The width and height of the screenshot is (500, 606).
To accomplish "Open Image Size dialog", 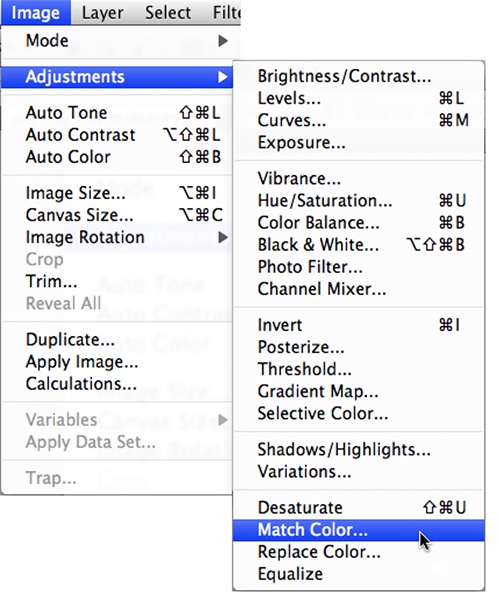I will [117, 193].
